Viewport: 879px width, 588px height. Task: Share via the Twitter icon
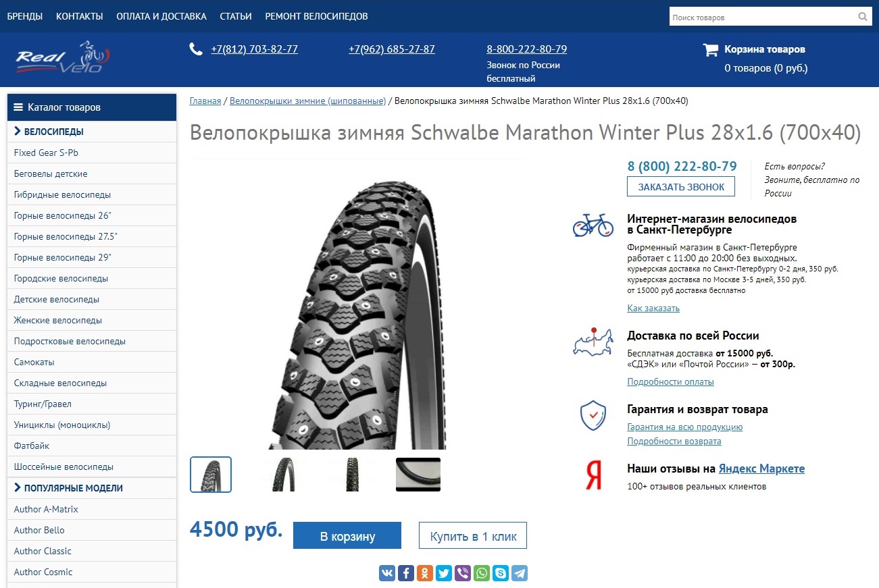pyautogui.click(x=444, y=573)
